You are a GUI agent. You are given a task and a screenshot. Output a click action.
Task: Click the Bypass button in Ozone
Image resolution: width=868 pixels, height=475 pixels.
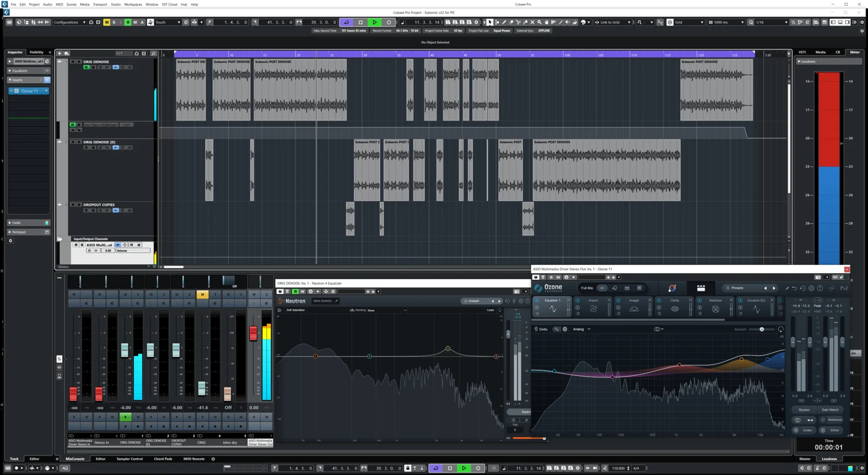804,409
